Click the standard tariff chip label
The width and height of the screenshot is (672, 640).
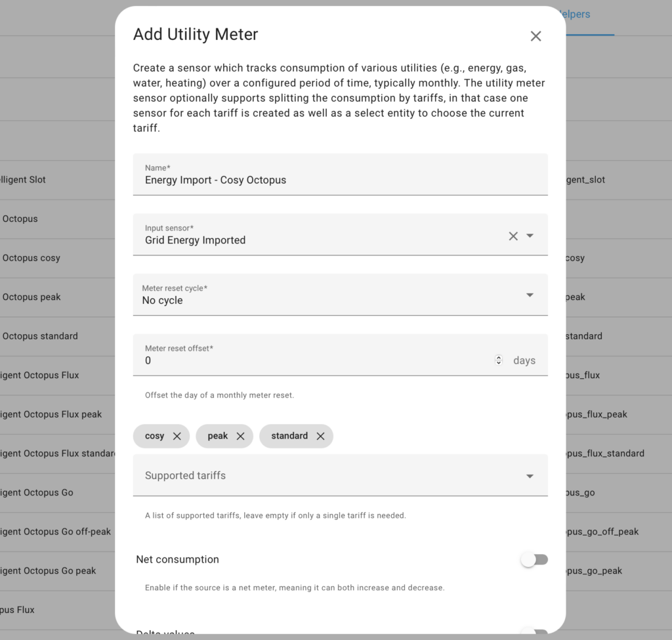click(289, 436)
